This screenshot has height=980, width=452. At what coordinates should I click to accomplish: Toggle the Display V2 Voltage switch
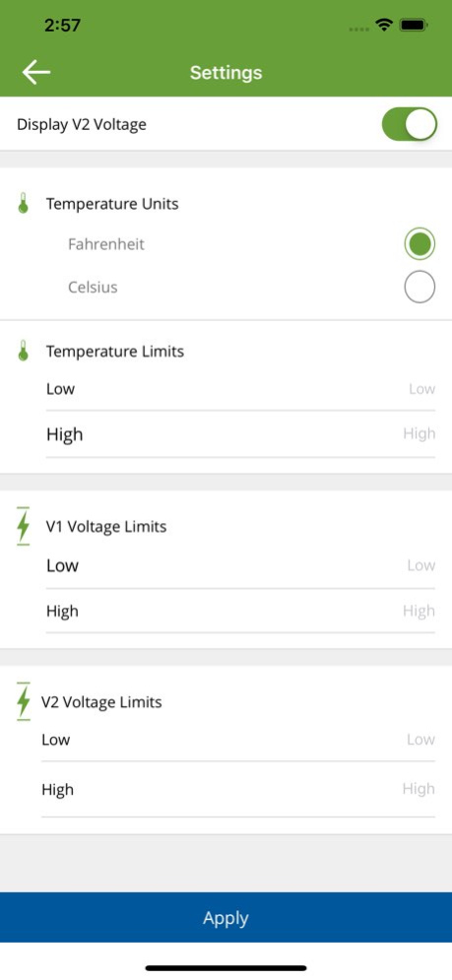coord(410,124)
